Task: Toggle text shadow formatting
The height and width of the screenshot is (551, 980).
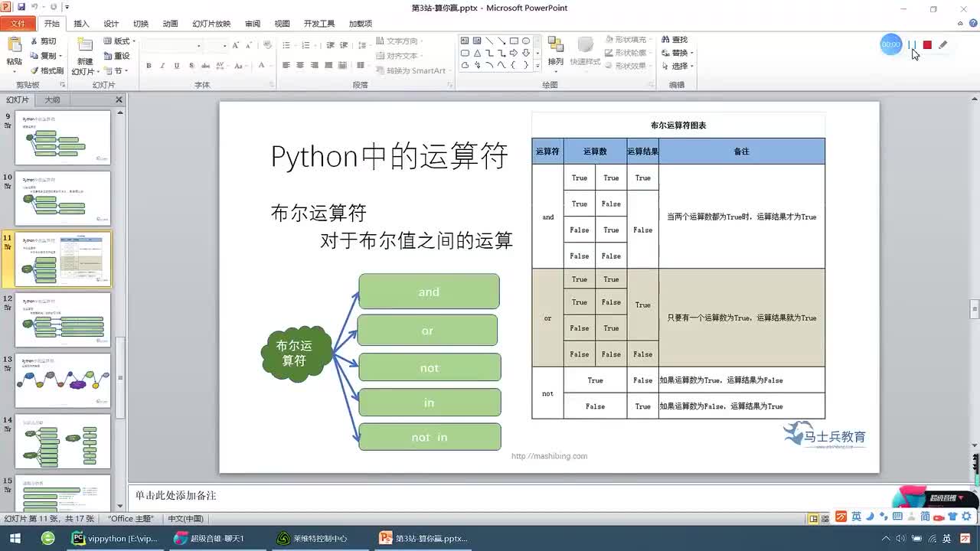Action: coord(191,66)
